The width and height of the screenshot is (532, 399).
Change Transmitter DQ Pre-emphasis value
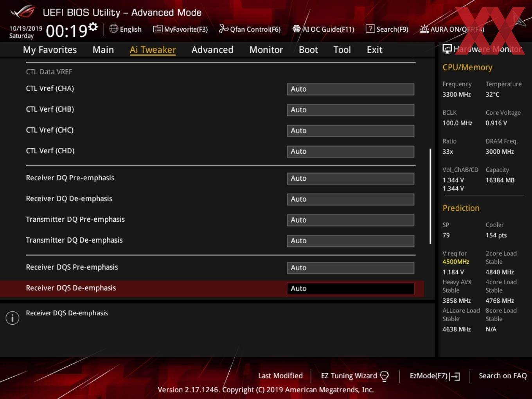350,220
